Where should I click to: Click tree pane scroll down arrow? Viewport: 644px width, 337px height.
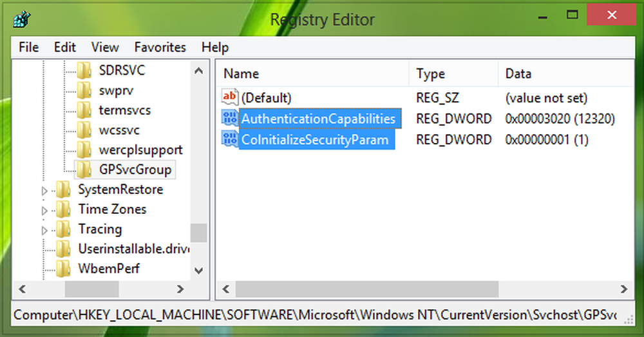click(x=199, y=271)
